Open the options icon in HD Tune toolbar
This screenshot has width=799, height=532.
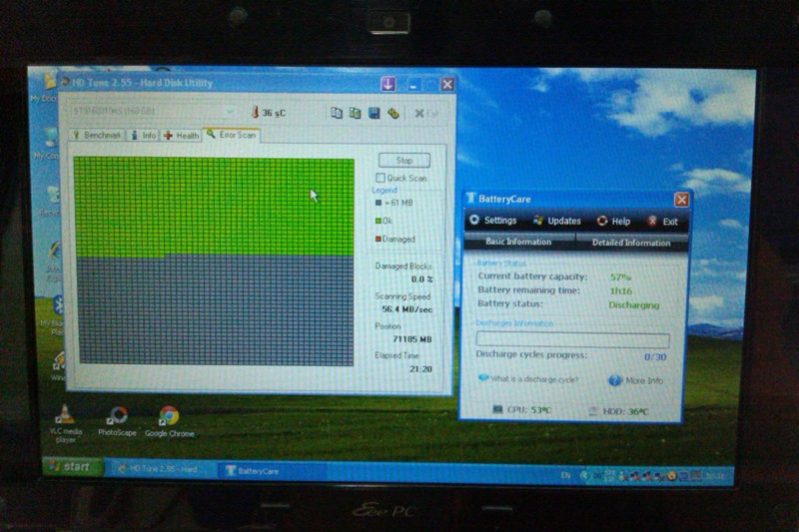pyautogui.click(x=393, y=113)
